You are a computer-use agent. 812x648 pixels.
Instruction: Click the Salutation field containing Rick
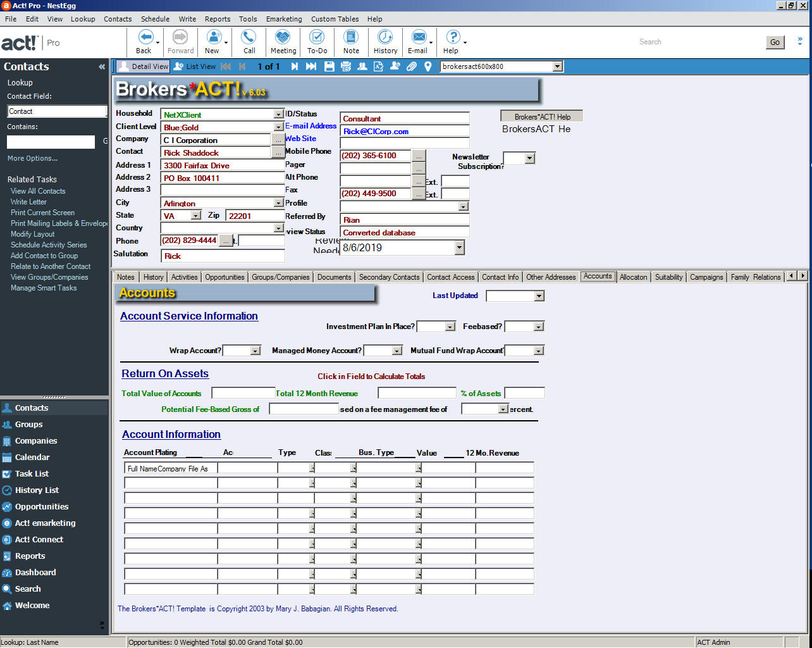tap(223, 256)
